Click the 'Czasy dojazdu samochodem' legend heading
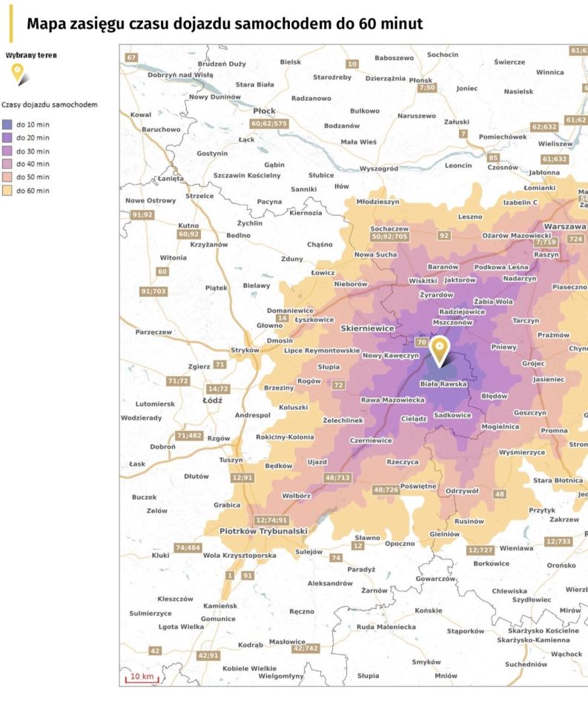588x712 pixels. (x=50, y=105)
